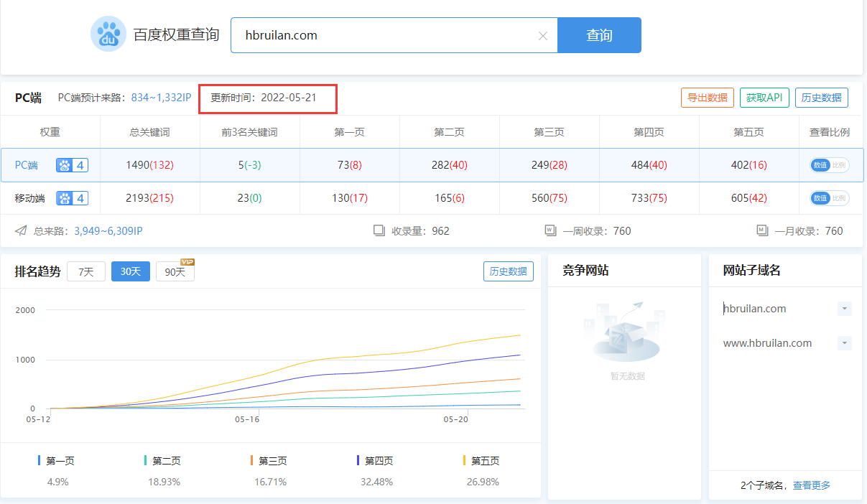This screenshot has width=867, height=504.
Task: Click PC端 第三页 cell 249(28)
Action: coord(549,165)
